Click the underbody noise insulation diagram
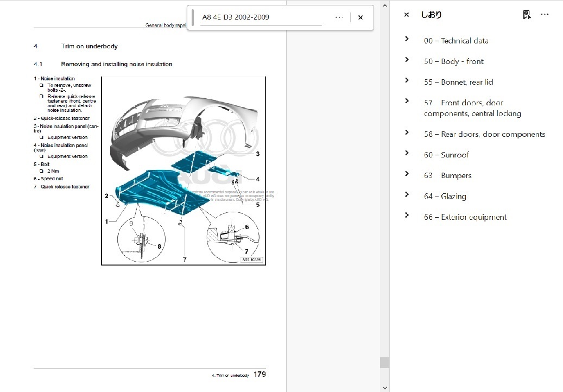The image size is (563, 392). tap(184, 171)
